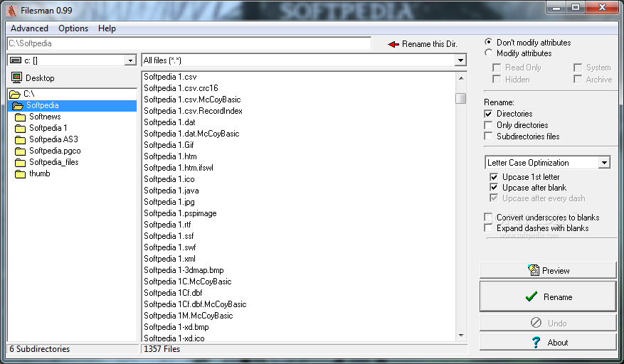Click the Softpedia open folder icon
Viewport: 624px width, 364px height.
[18, 106]
